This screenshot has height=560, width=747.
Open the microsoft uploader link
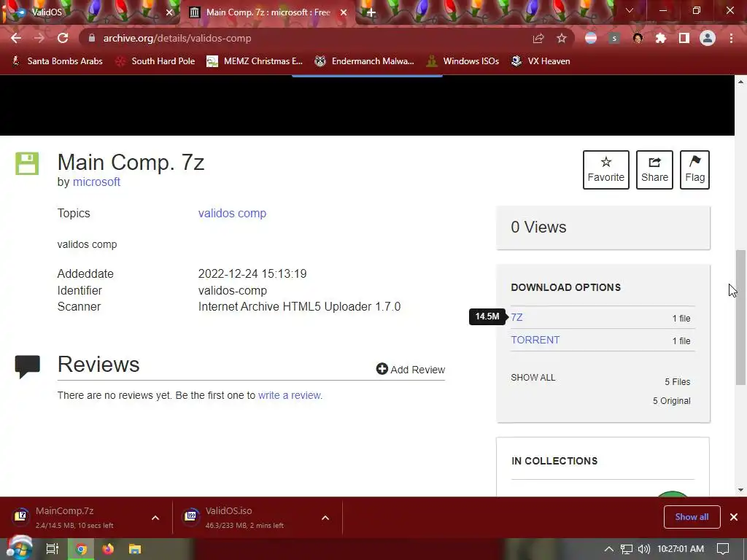coord(96,182)
